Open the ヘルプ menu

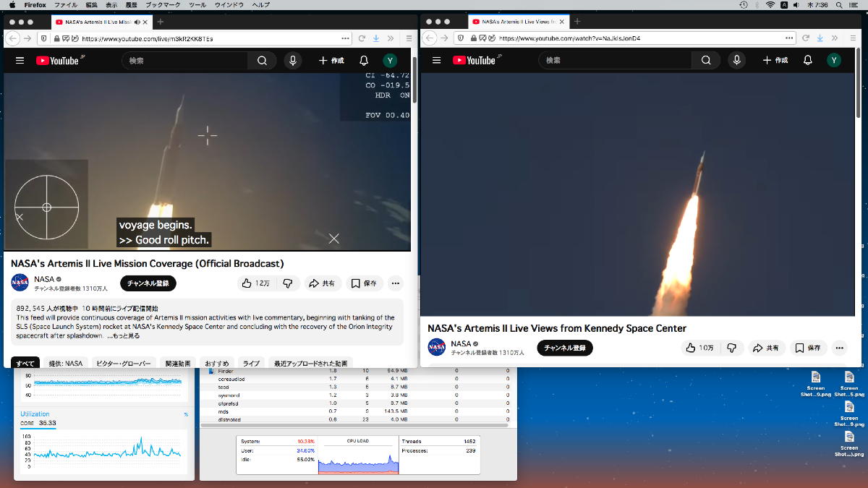tap(260, 4)
